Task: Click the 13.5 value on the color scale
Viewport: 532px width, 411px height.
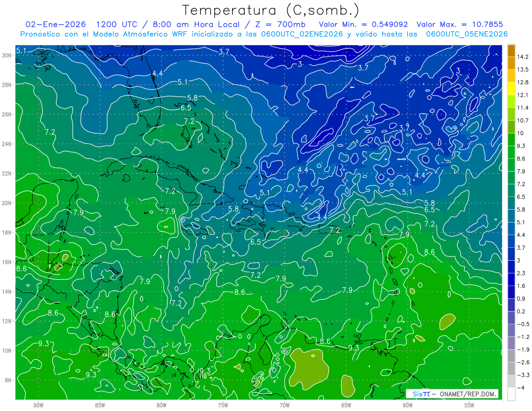Action: 524,70
